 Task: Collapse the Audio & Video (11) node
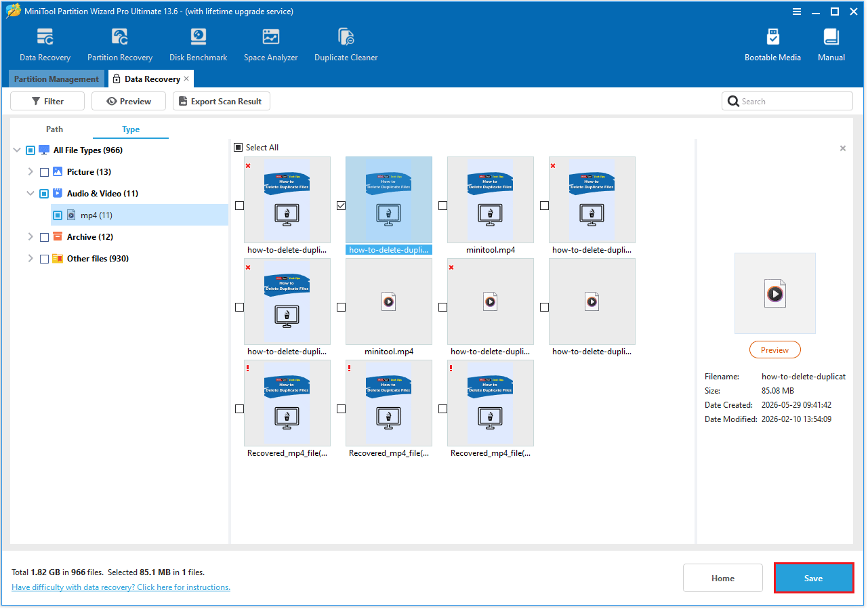point(30,194)
